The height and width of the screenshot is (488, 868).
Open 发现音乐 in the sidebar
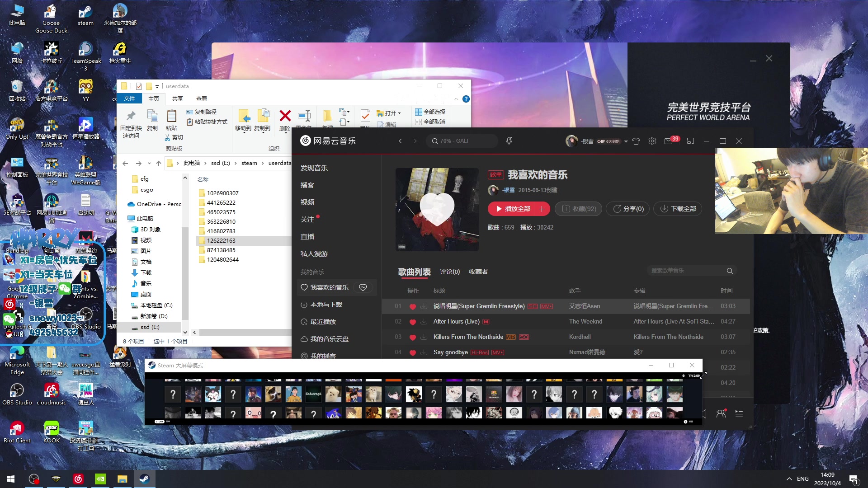tap(314, 168)
